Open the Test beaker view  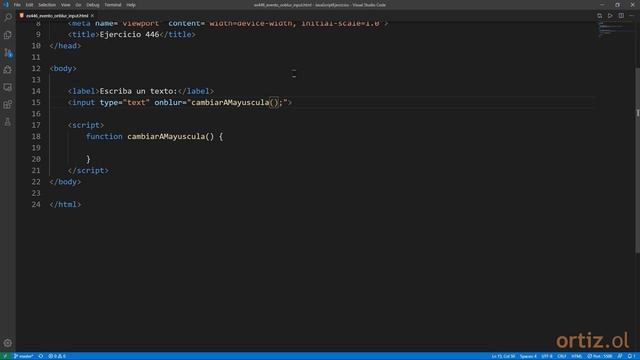tap(8, 122)
